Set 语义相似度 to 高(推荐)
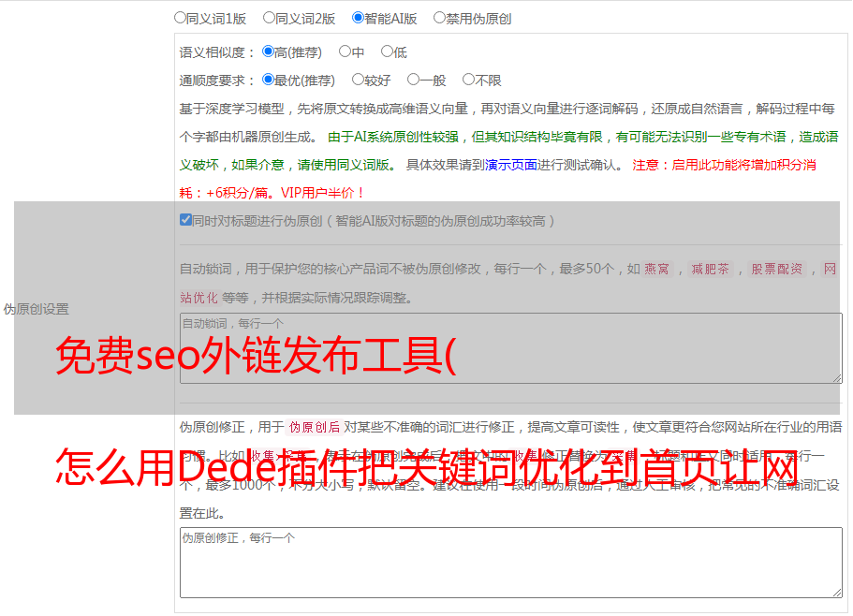853x616 pixels. coord(268,51)
